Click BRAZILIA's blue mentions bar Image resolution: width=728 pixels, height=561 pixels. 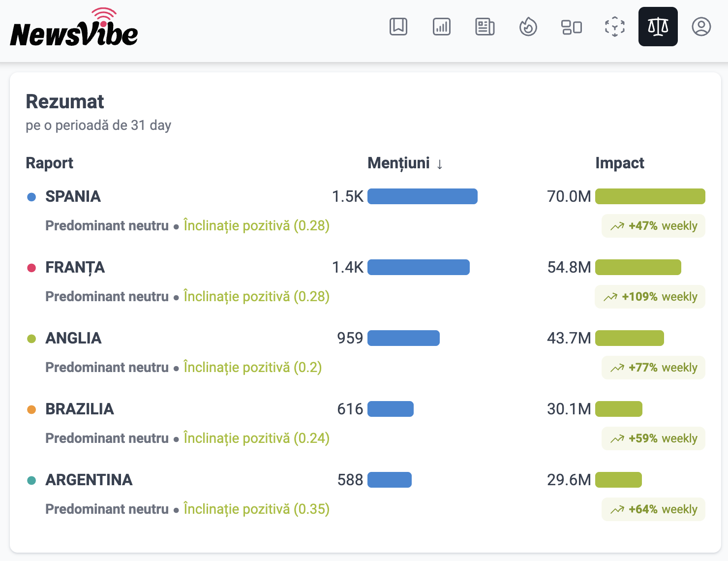pos(391,409)
